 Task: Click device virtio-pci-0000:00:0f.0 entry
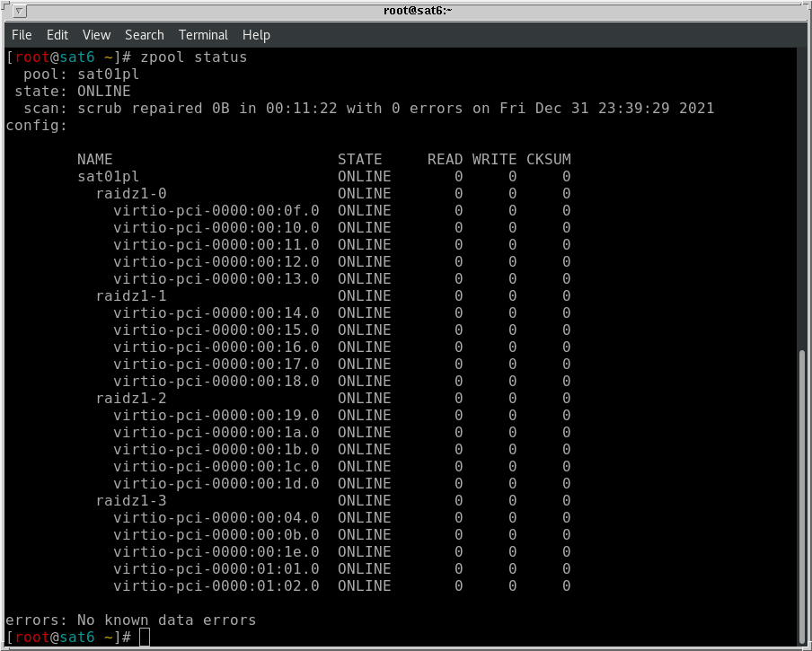click(x=216, y=211)
